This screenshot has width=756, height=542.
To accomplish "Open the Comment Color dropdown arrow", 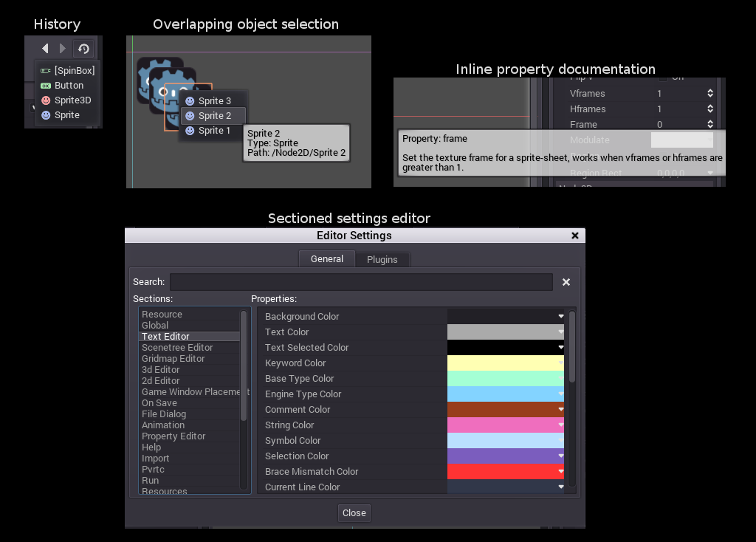I will tap(561, 409).
